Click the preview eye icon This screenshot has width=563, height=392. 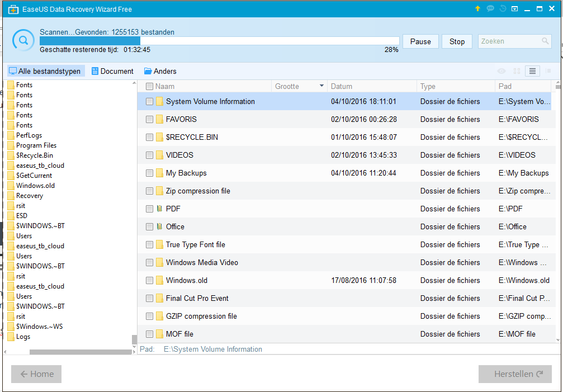(x=502, y=71)
